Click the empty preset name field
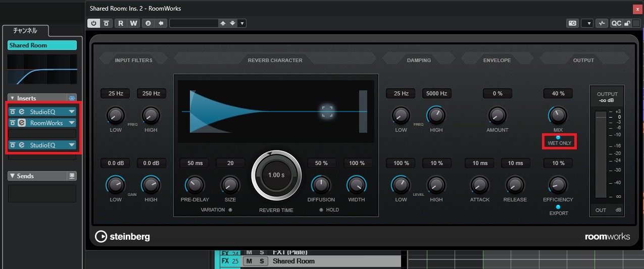 pos(194,23)
